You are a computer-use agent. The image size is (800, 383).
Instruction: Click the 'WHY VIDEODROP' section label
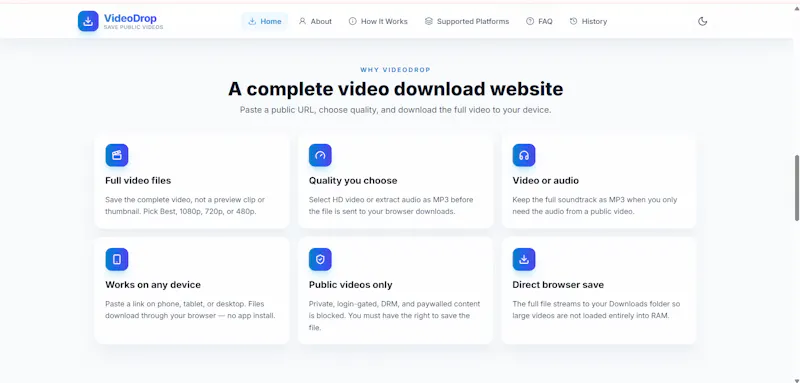tap(395, 70)
